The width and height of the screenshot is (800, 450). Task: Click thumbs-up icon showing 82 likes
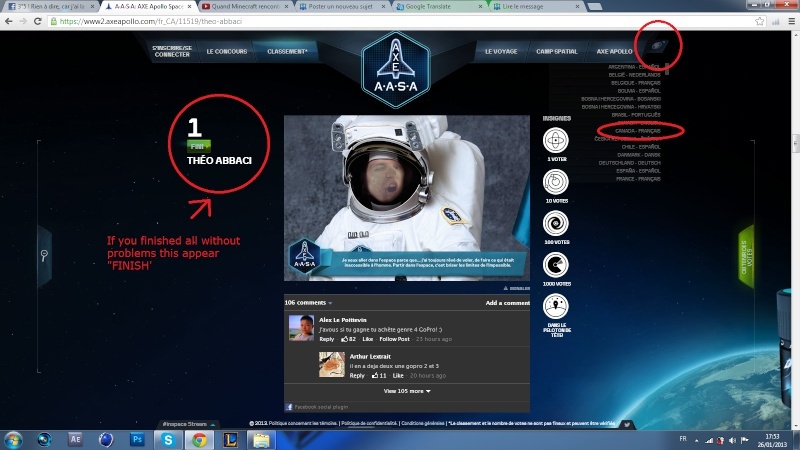(344, 339)
